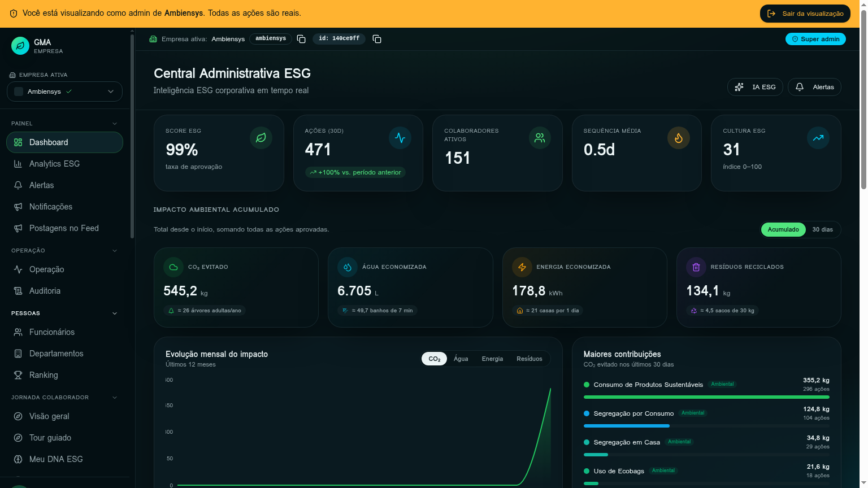
Task: Open Postagens no Feed
Action: click(64, 228)
